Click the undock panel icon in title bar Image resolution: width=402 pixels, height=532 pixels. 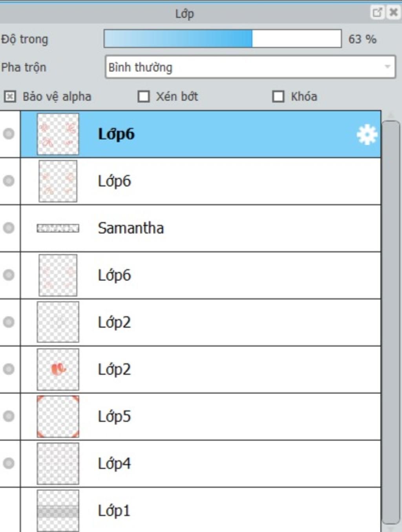click(x=377, y=13)
